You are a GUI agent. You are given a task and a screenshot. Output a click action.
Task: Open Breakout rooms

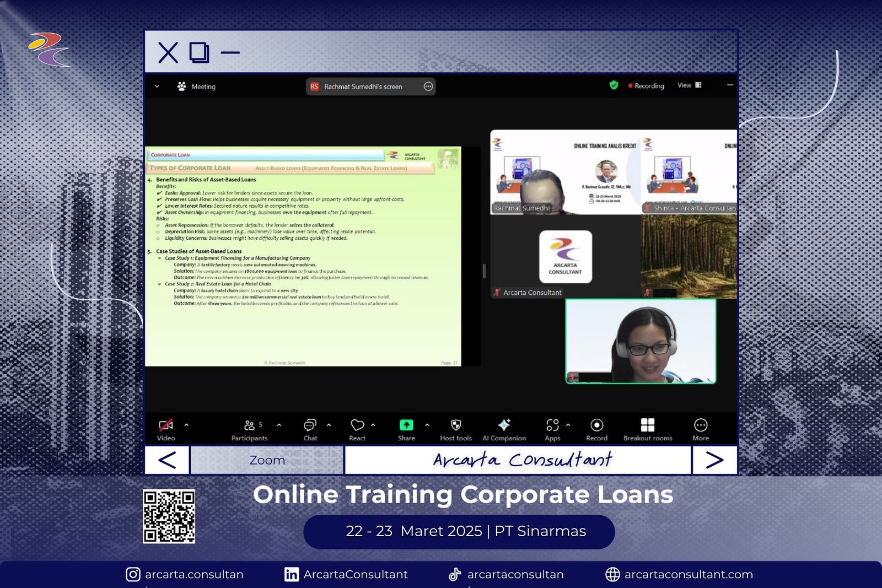pos(648,425)
